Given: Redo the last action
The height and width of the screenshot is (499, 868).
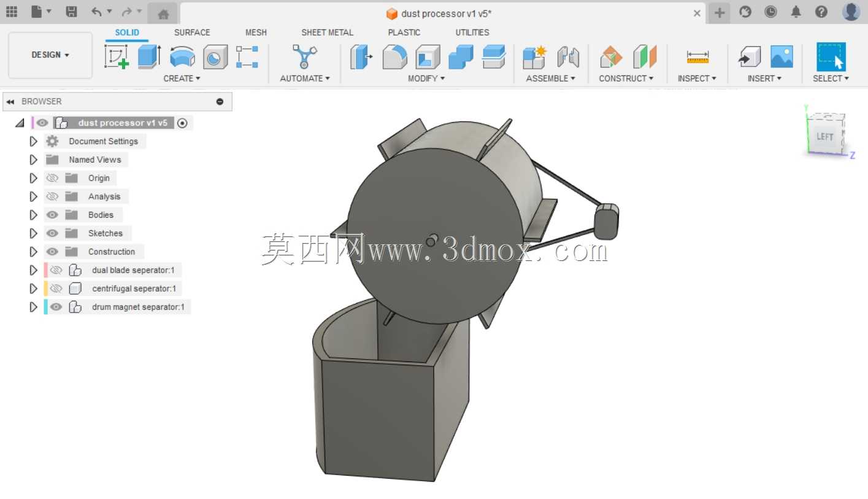Looking at the screenshot, I should pos(126,11).
